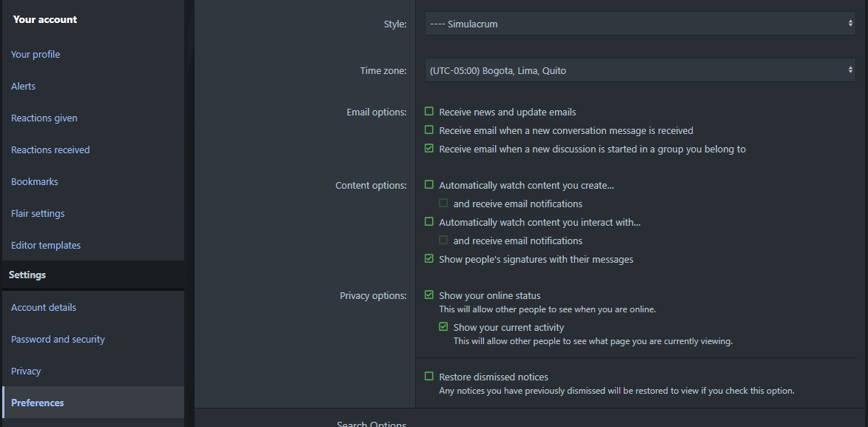Toggle Show your online status
The image size is (868, 427).
click(429, 295)
